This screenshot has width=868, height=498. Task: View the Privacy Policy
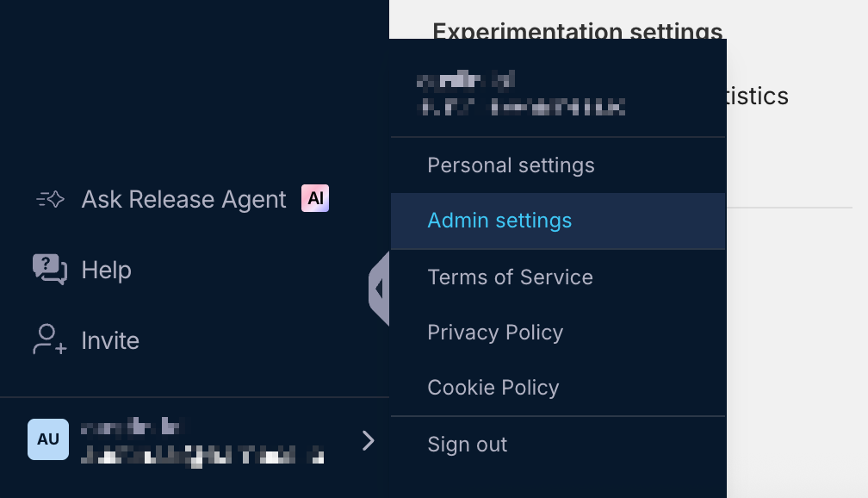(495, 333)
